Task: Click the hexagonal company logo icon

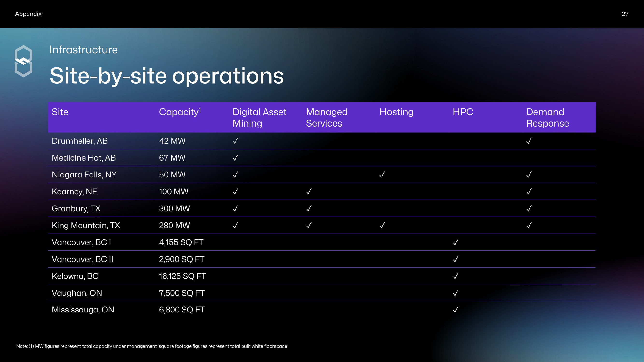Action: pyautogui.click(x=23, y=61)
